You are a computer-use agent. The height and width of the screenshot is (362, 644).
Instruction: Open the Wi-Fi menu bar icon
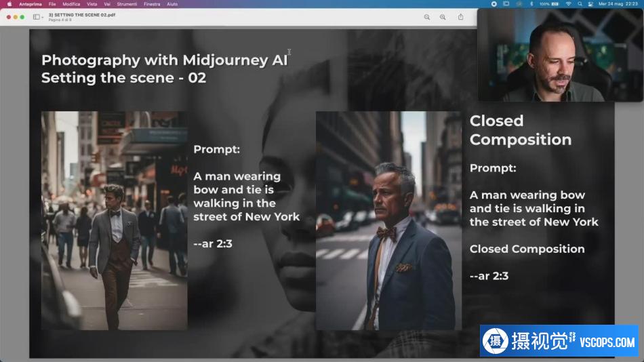[569, 3]
